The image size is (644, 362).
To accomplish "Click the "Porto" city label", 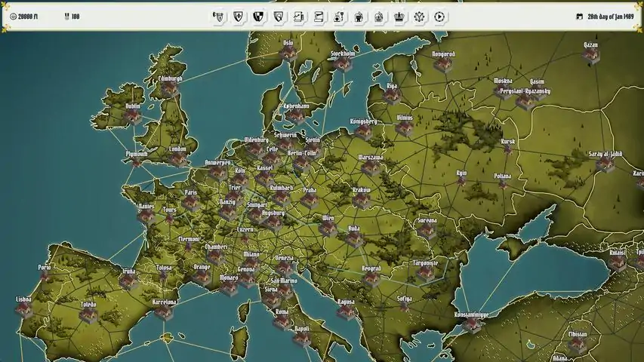I will [45, 267].
